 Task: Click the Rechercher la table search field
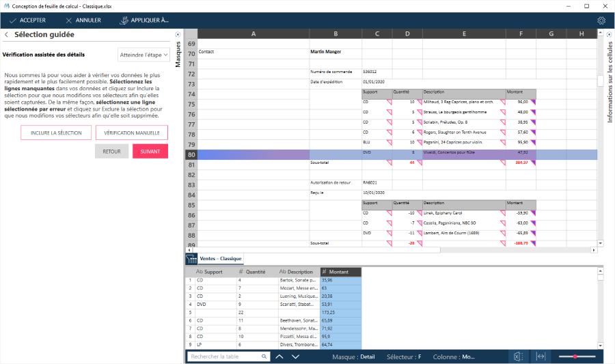pos(224,356)
